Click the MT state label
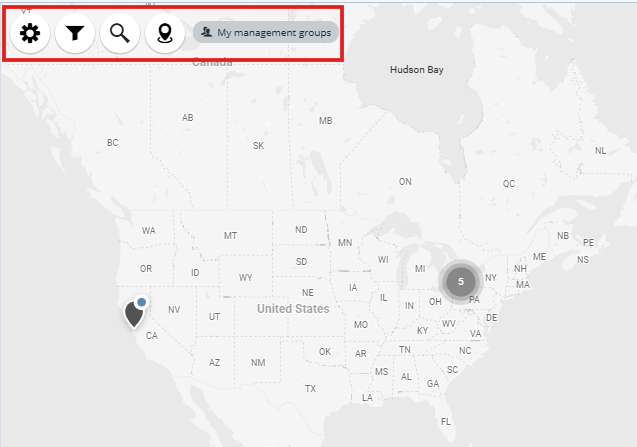Viewport: 637px width, 447px height. [231, 236]
